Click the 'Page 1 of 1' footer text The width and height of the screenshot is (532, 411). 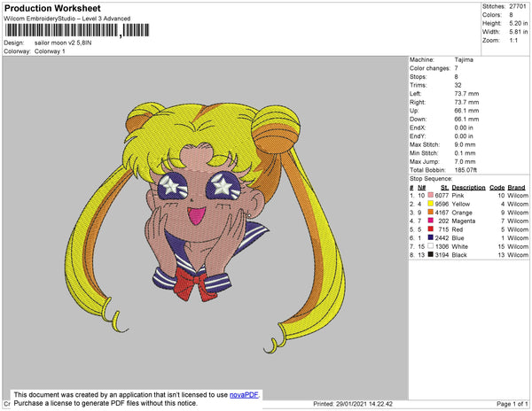[x=512, y=404]
